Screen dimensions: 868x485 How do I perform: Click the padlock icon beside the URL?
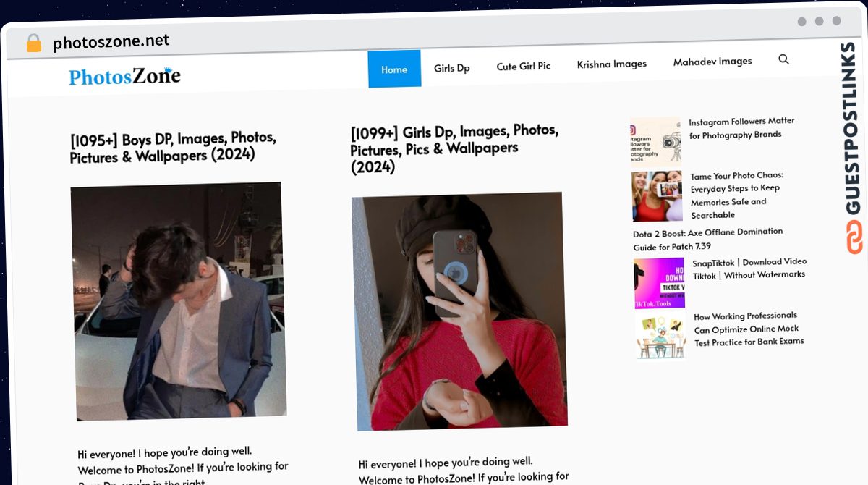point(34,43)
